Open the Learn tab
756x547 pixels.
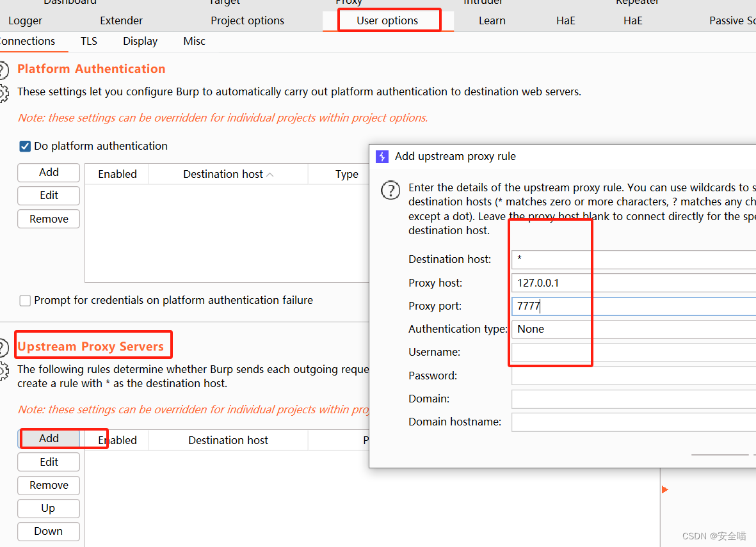coord(492,20)
